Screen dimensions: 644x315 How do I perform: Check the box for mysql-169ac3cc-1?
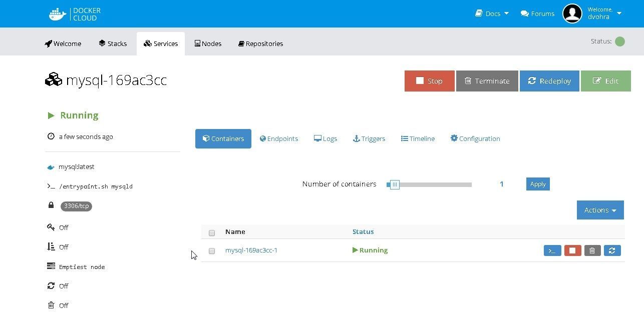point(212,251)
